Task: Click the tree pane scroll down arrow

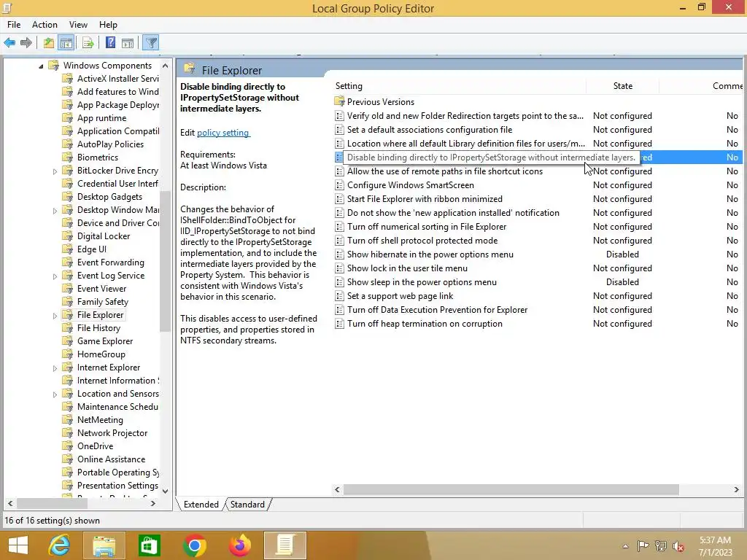Action: (165, 491)
